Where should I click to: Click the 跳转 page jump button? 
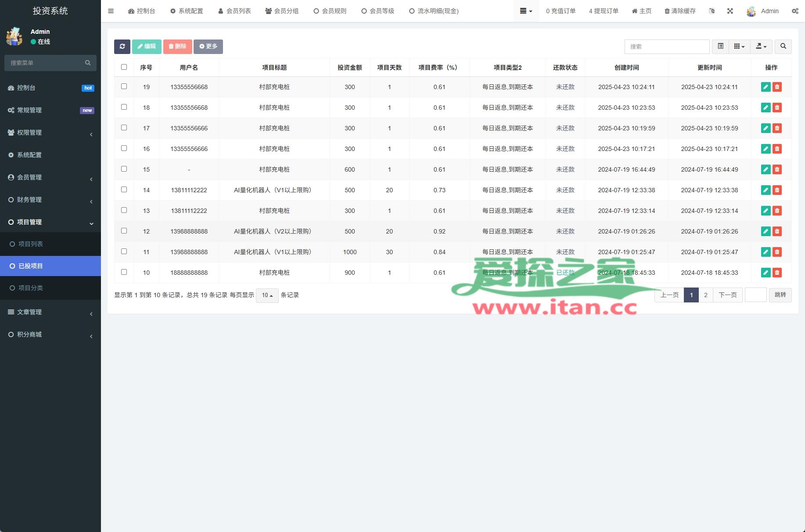(x=780, y=295)
